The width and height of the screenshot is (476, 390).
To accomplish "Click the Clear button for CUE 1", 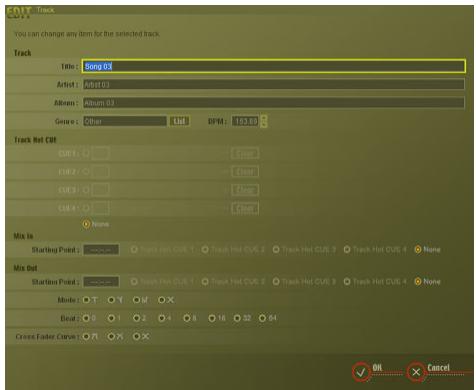I will pos(245,153).
